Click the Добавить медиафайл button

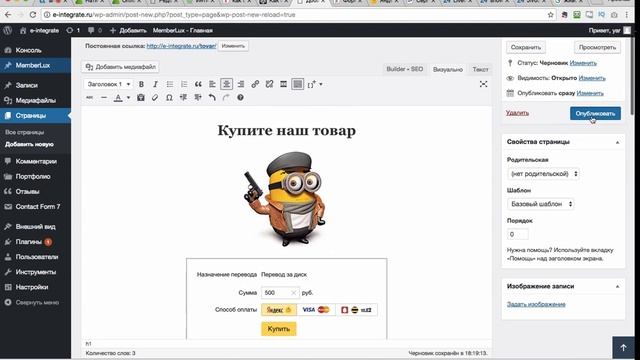(120, 67)
